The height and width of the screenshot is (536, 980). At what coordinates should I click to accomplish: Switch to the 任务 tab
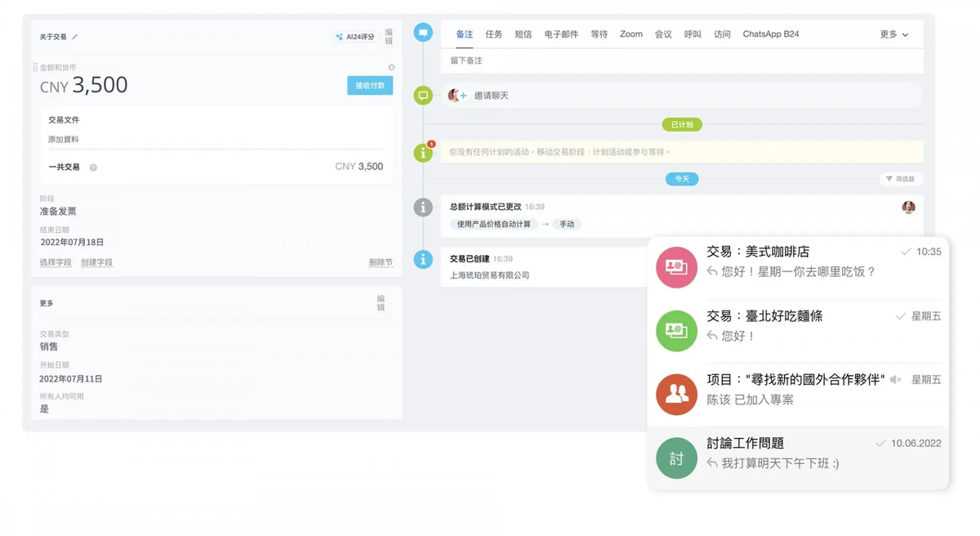coord(494,34)
